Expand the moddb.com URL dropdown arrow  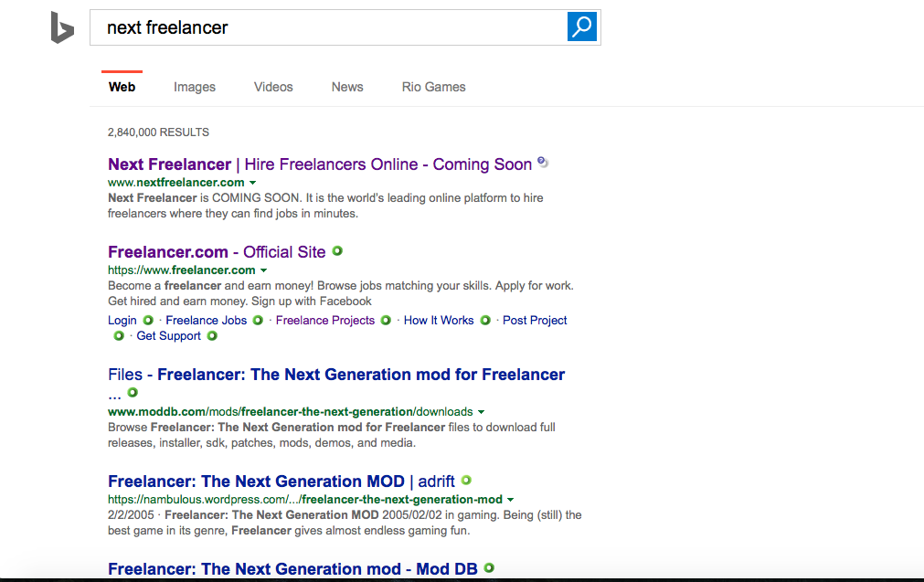tap(482, 412)
